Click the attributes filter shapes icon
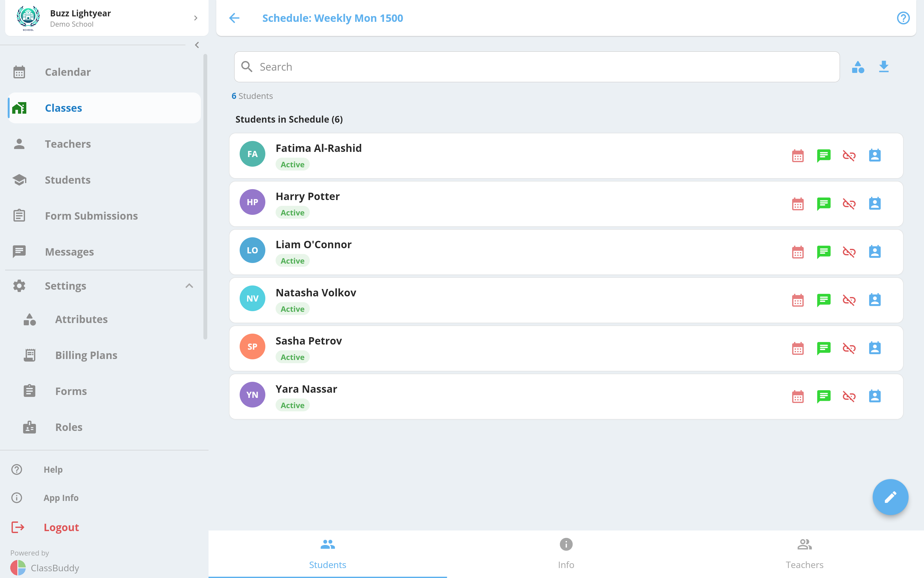 click(x=858, y=67)
